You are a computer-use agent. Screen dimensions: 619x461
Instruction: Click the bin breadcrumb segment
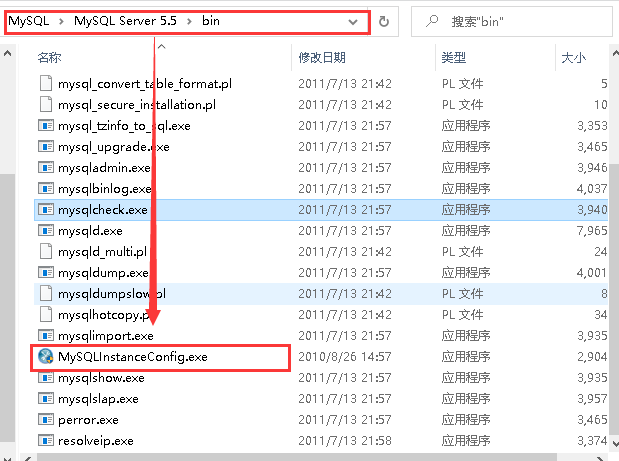click(211, 21)
